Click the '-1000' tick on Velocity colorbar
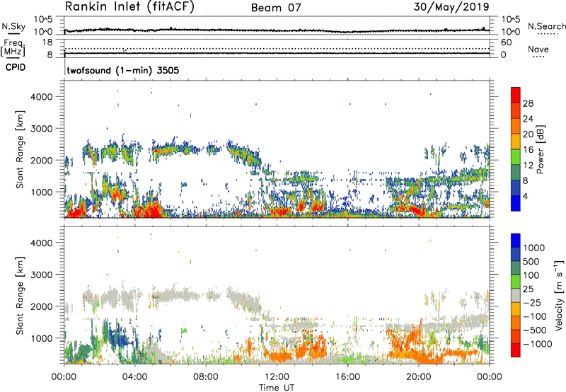This screenshot has width=566, height=392. 537,344
